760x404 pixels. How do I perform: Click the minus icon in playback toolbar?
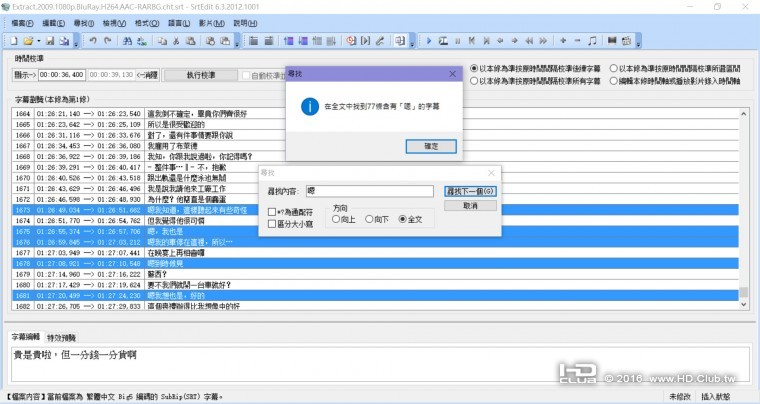(x=577, y=41)
